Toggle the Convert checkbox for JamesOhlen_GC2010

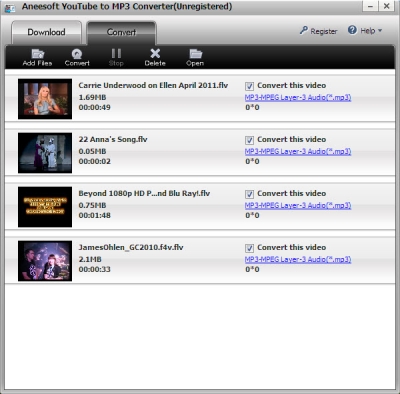pyautogui.click(x=249, y=248)
